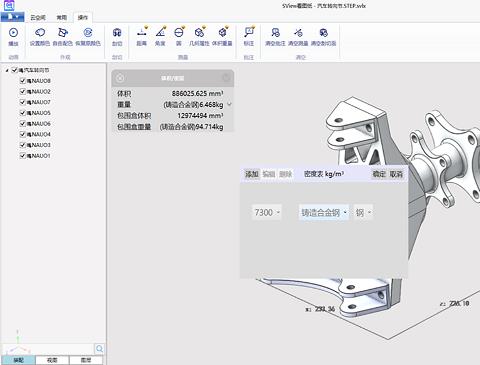The height and width of the screenshot is (365, 480).
Task: Uncheck the NAUO6 part checkbox
Action: [23, 123]
